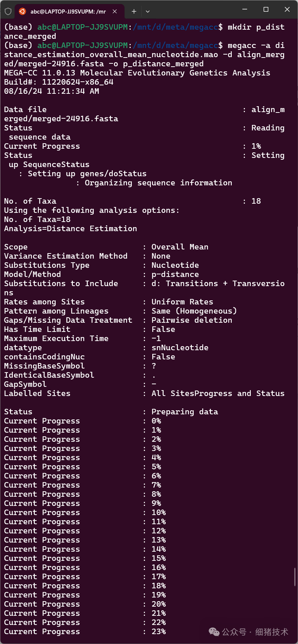The height and width of the screenshot is (644, 298).
Task: Click the 23% progress line
Action: coord(85,632)
